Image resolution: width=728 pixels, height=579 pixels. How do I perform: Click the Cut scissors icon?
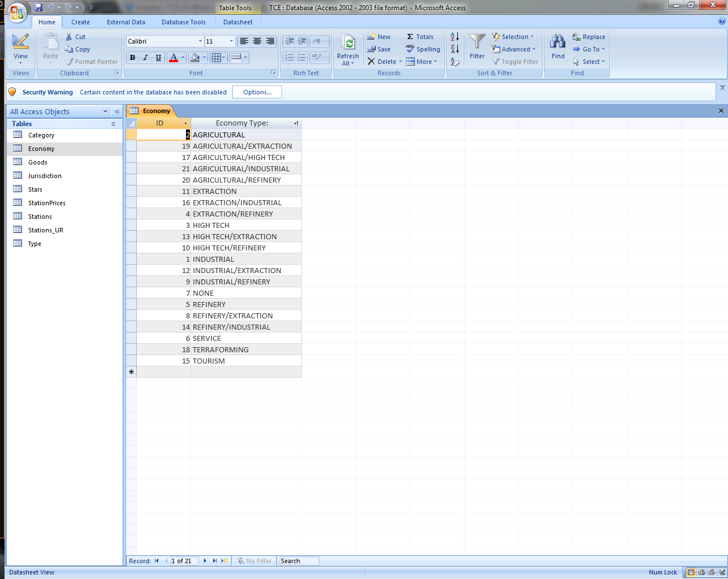pos(69,37)
